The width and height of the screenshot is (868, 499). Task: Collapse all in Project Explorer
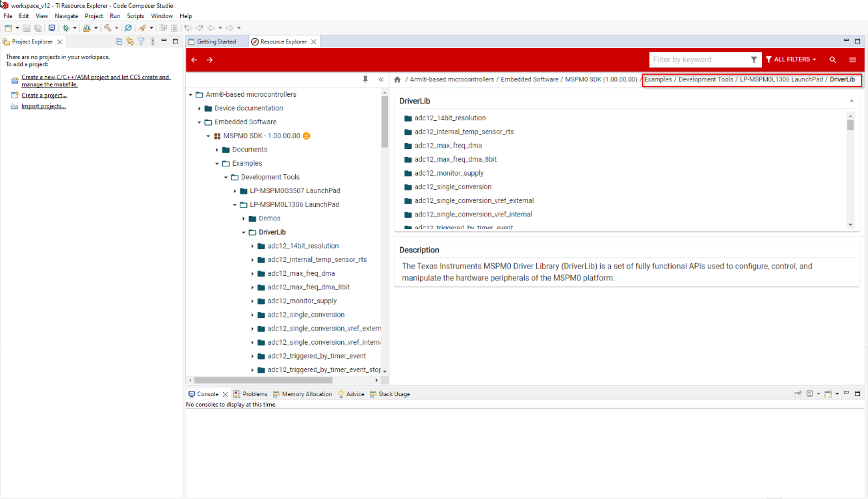pos(120,41)
